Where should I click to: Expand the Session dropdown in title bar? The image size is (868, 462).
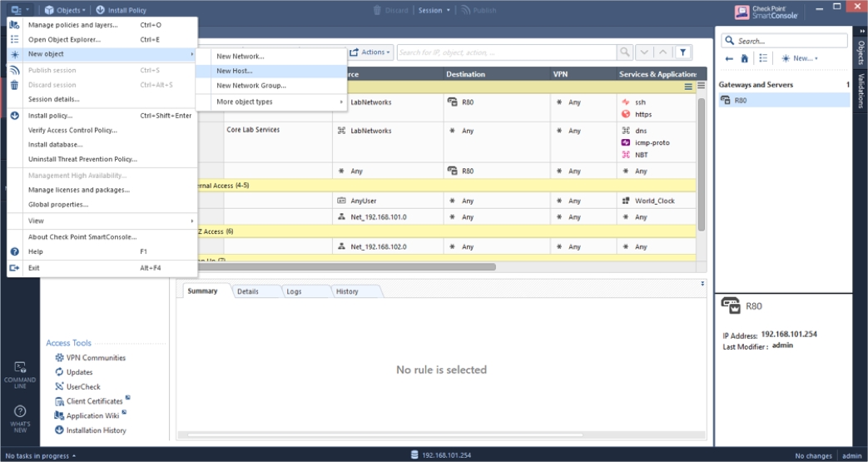coord(434,10)
